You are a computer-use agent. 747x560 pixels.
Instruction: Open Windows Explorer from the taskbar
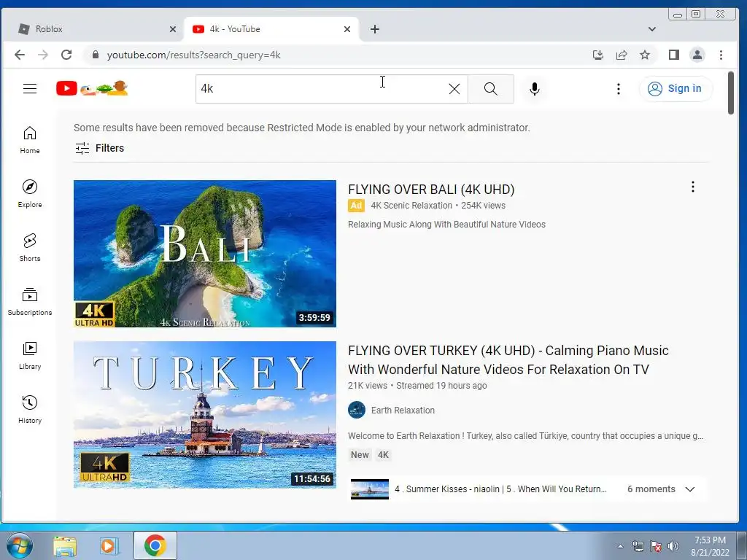pyautogui.click(x=65, y=546)
